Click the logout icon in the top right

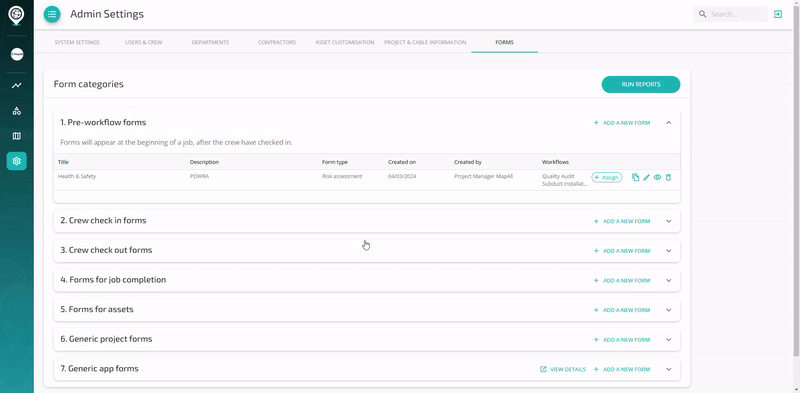click(778, 14)
